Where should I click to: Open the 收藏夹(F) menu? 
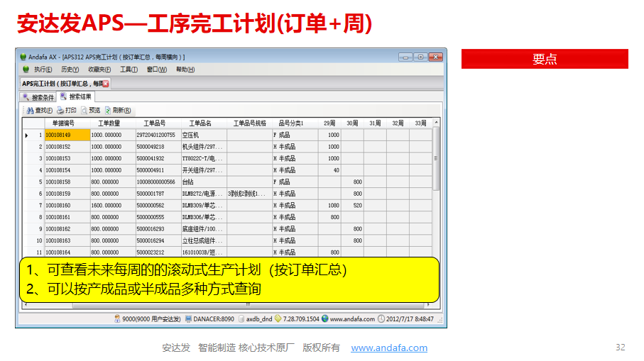coord(99,70)
